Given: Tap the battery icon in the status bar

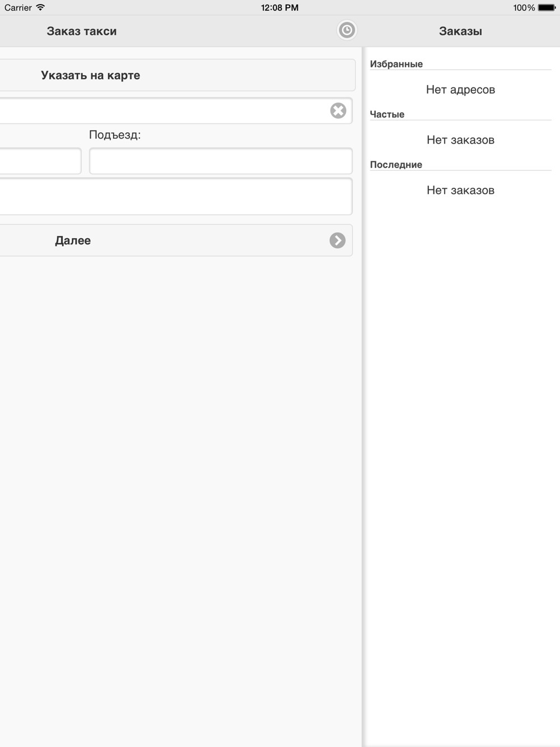Looking at the screenshot, I should click(547, 7).
